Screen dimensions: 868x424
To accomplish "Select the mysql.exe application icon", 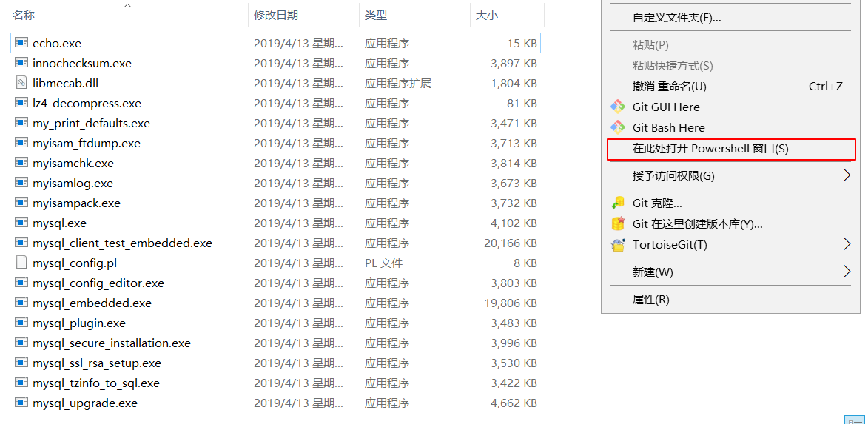I will pos(21,223).
